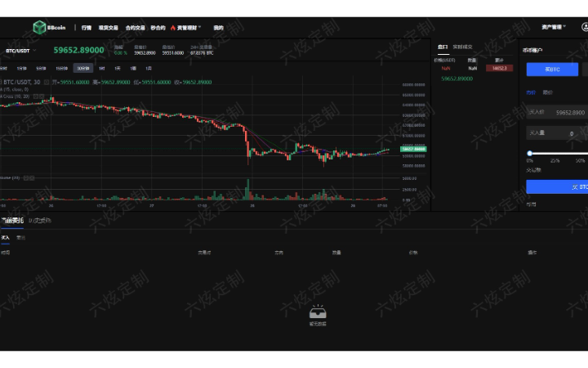The image size is (588, 368).
Task: Click the amount percentage slider handle
Action: (529, 153)
